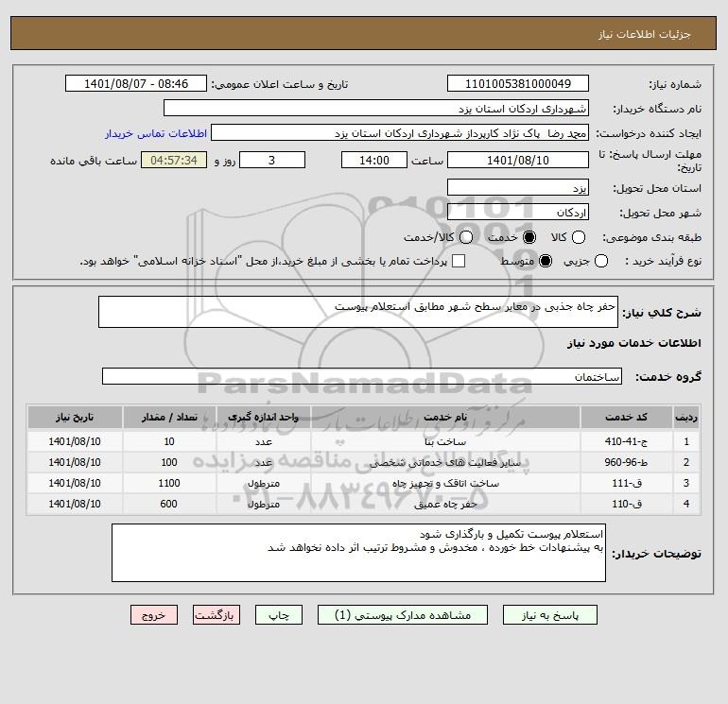Click the کد خدمت column header
The width and height of the screenshot is (728, 704).
(x=626, y=417)
